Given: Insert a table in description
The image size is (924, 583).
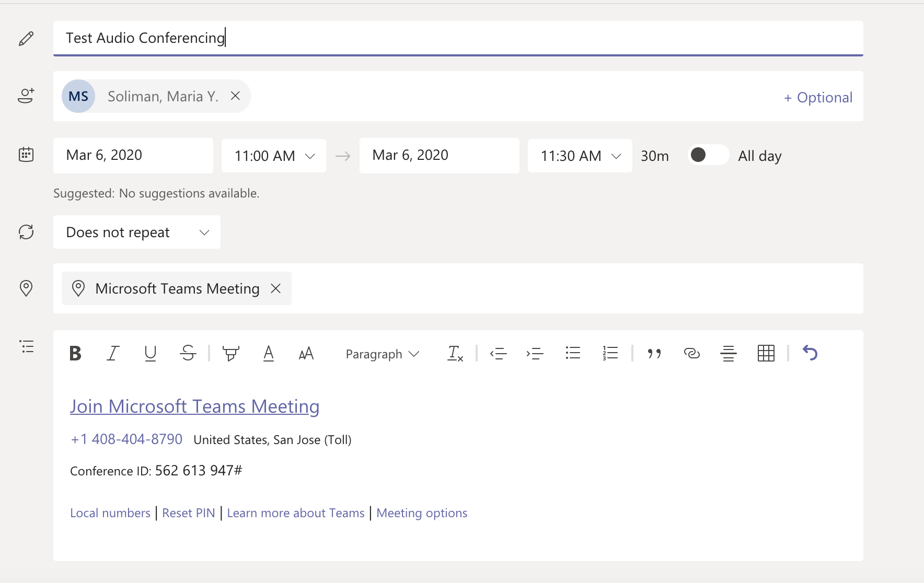Looking at the screenshot, I should 766,354.
